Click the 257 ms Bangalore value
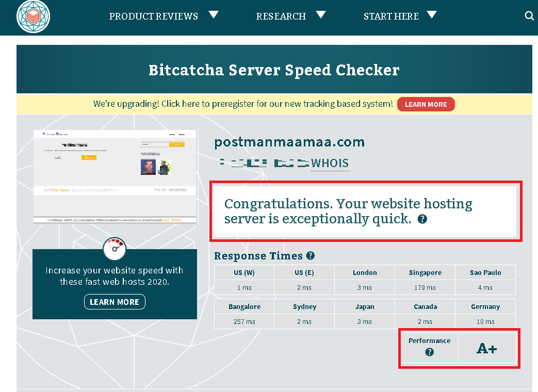This screenshot has height=392, width=538. point(244,322)
